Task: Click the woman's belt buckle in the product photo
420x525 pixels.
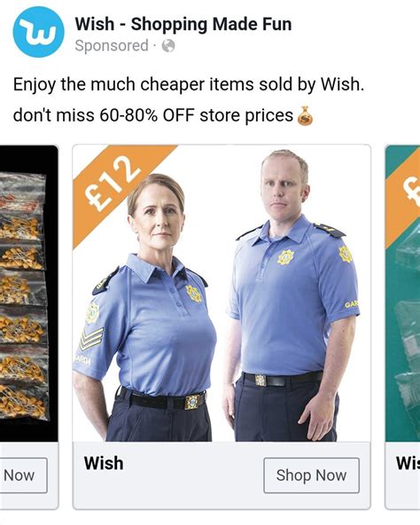Action: tap(191, 402)
